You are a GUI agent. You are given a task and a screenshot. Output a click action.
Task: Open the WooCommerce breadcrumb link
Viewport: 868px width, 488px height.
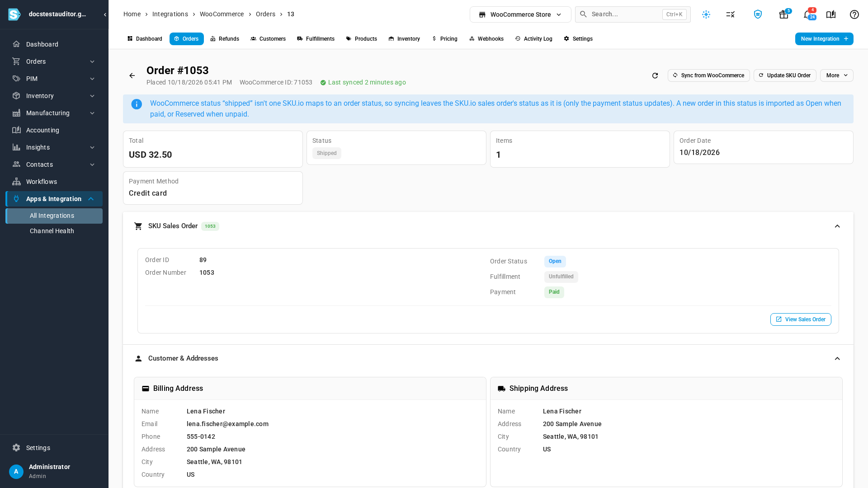(x=222, y=14)
